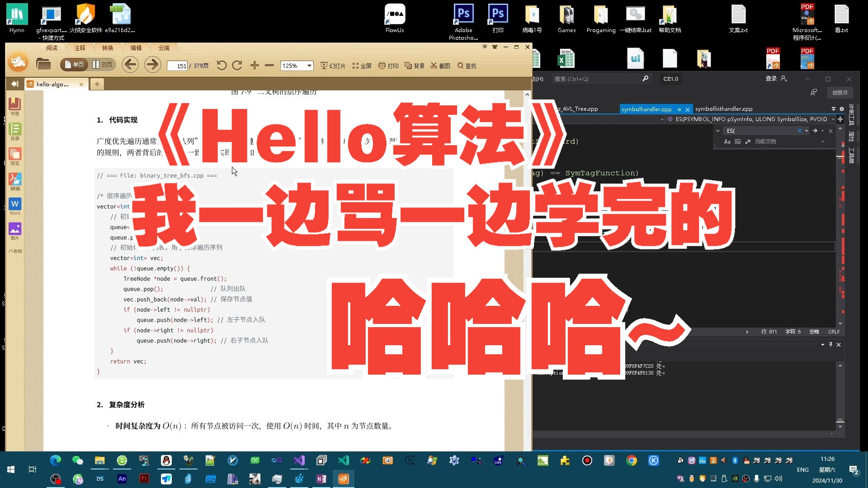Screen dimensions: 868x488
Task: Switch to the 注释 ribbon tab
Action: click(x=80, y=47)
